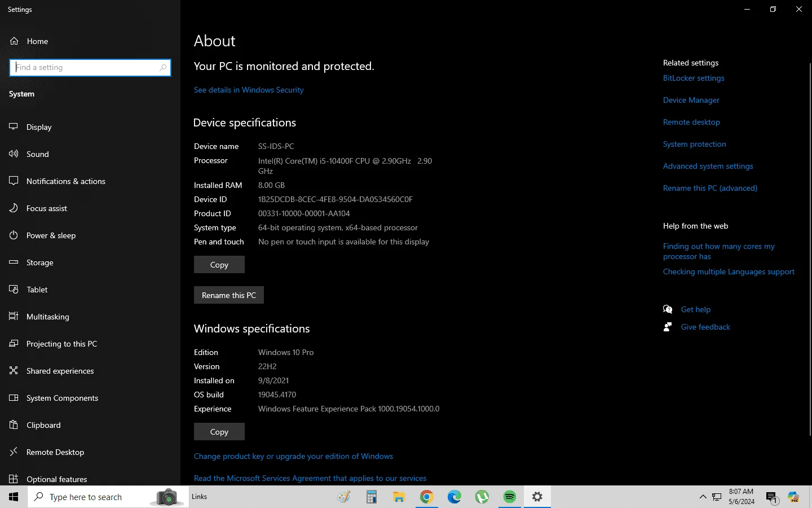Click the taskbar clock showing 8:07 AM
812x508 pixels.
[x=741, y=497]
